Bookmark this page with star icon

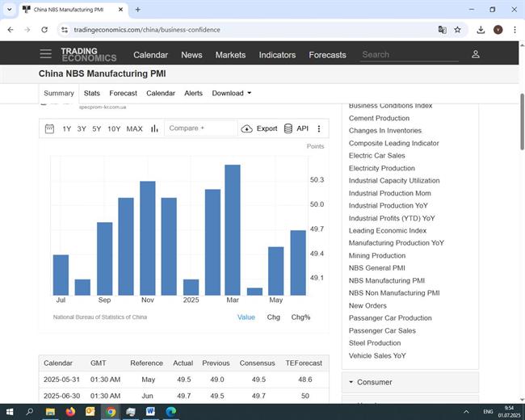(457, 30)
